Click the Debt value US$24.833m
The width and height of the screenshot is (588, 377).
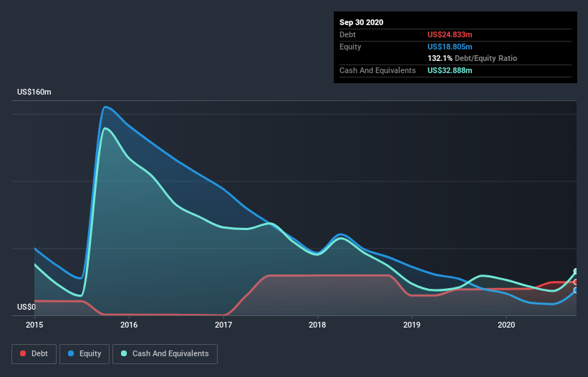(450, 34)
